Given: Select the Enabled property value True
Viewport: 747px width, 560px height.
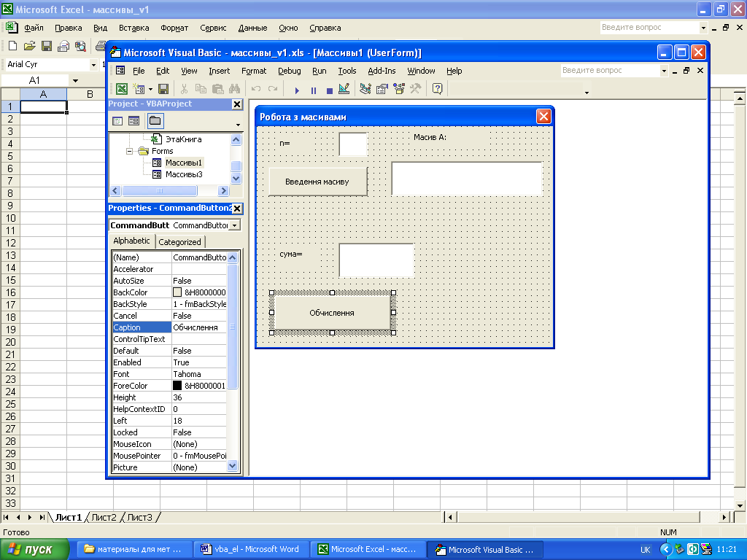Looking at the screenshot, I should [198, 362].
